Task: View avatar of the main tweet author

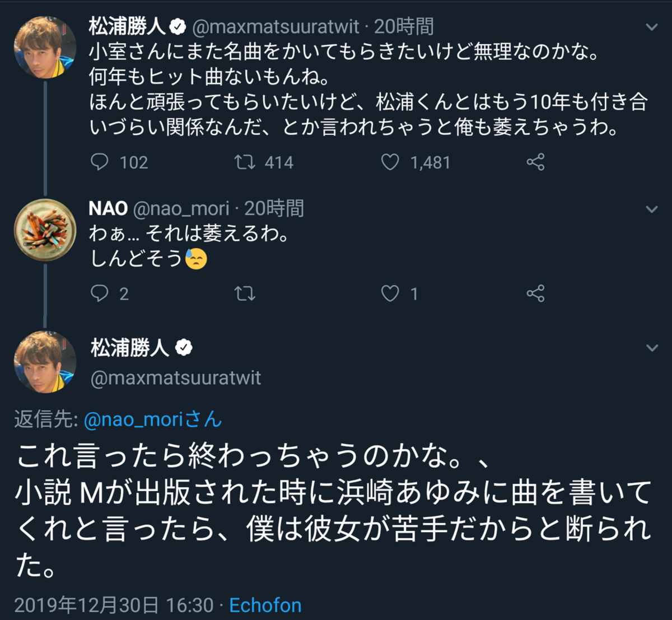Action: pyautogui.click(x=45, y=361)
